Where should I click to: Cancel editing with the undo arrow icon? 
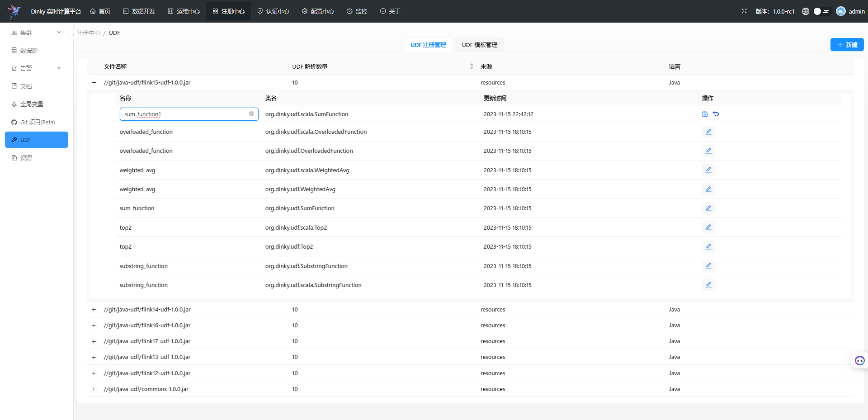point(716,114)
